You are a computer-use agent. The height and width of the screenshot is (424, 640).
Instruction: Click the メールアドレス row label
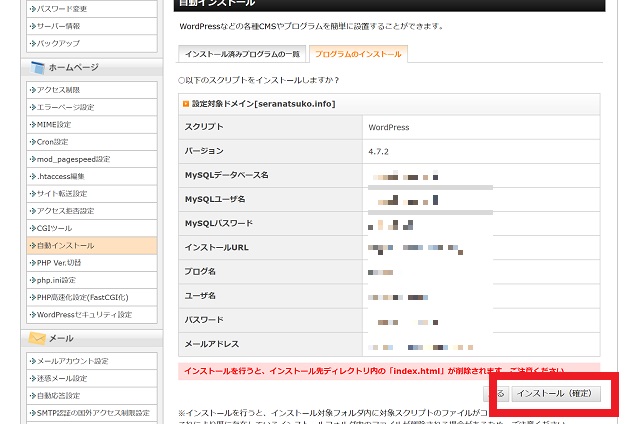point(212,344)
